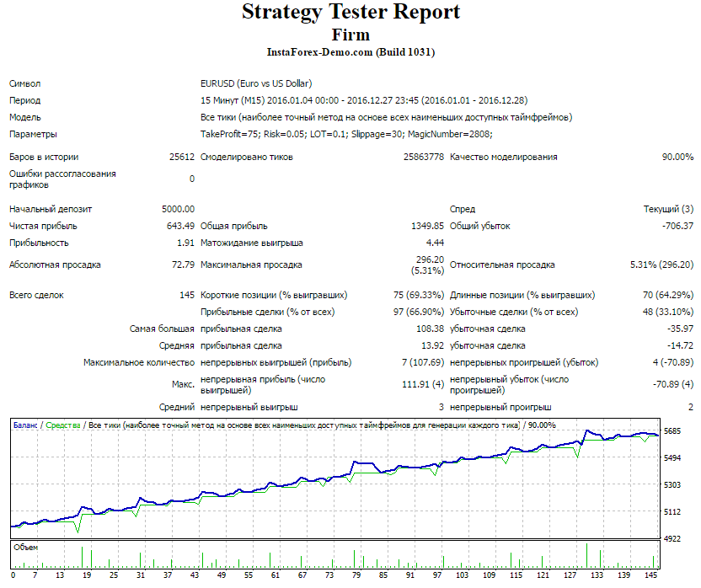Click the Прибыльность label

(39, 243)
